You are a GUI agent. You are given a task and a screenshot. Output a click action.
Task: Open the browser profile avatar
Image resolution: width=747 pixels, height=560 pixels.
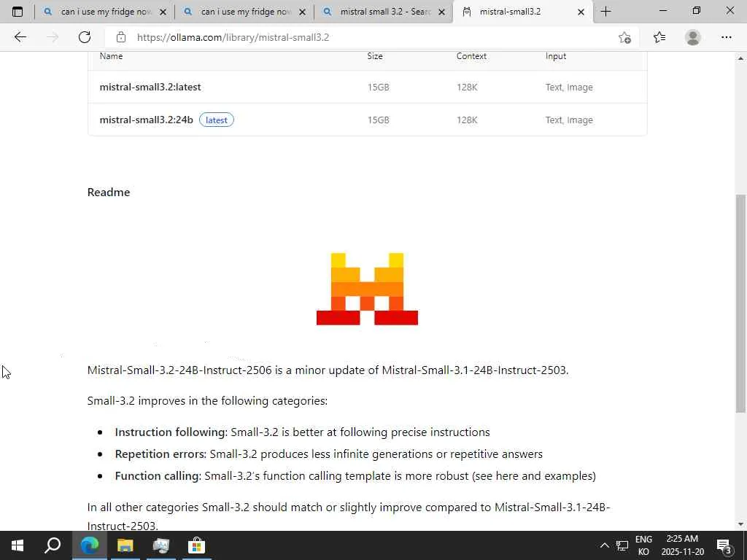(x=693, y=37)
